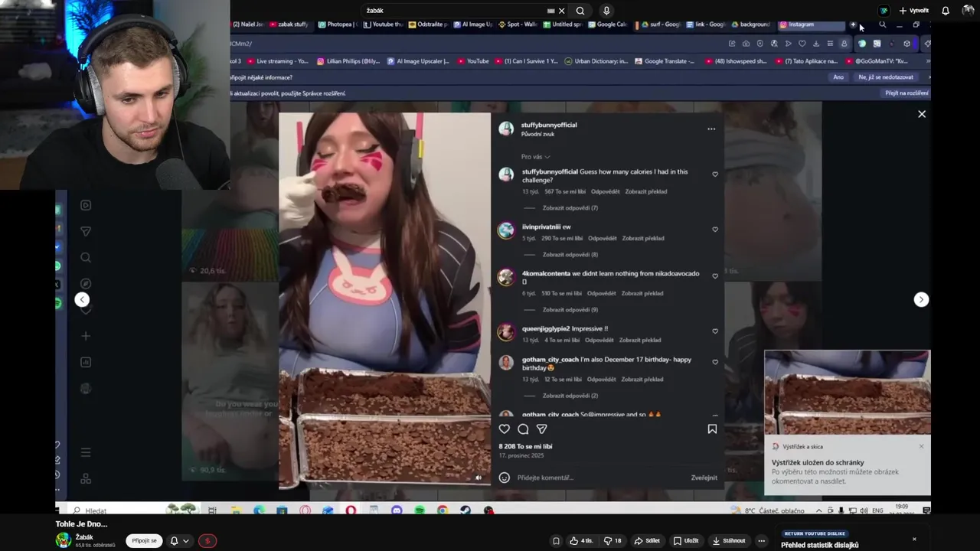Save the post with the bookmark icon

click(x=712, y=429)
